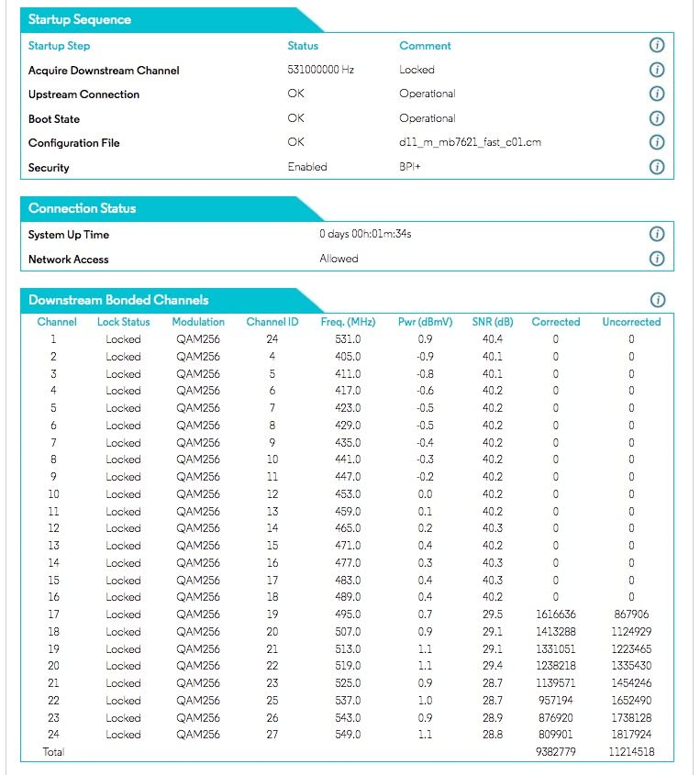Click the Startup Step column label

click(59, 46)
